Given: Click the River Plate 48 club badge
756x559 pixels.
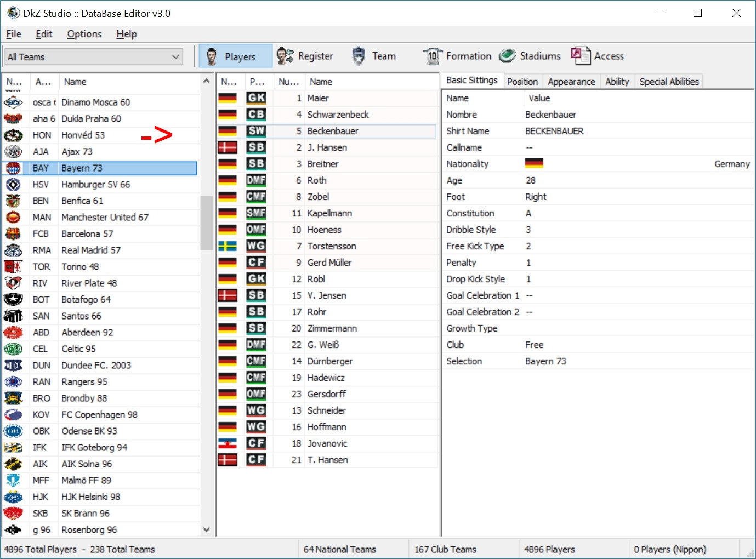Looking at the screenshot, I should point(13,283).
